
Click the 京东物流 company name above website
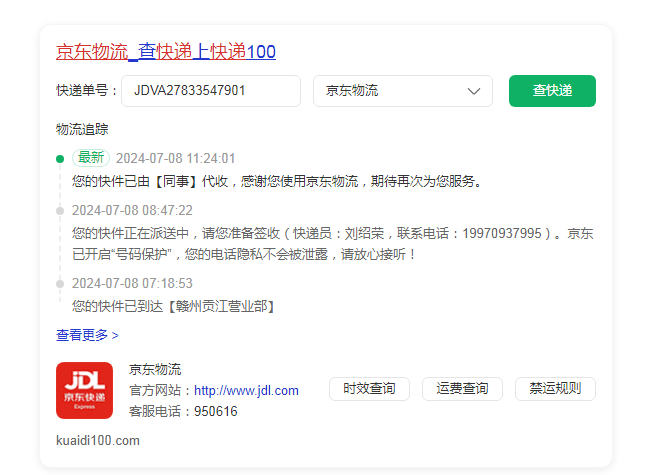point(155,369)
